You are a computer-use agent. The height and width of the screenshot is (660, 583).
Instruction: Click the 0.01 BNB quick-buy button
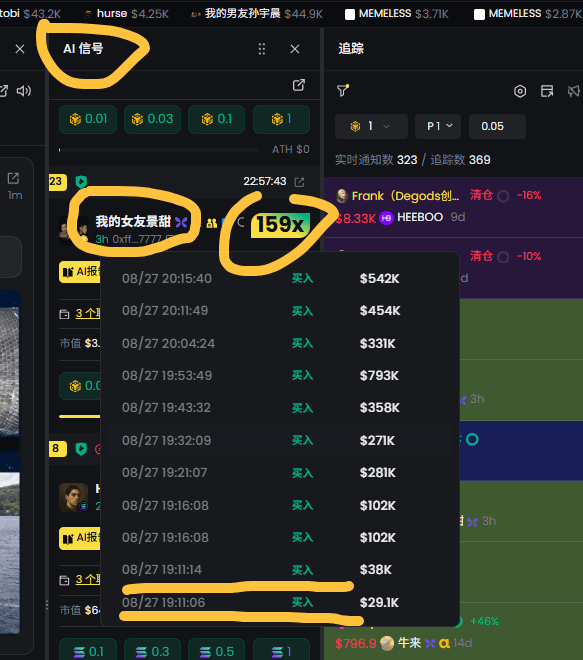88,119
